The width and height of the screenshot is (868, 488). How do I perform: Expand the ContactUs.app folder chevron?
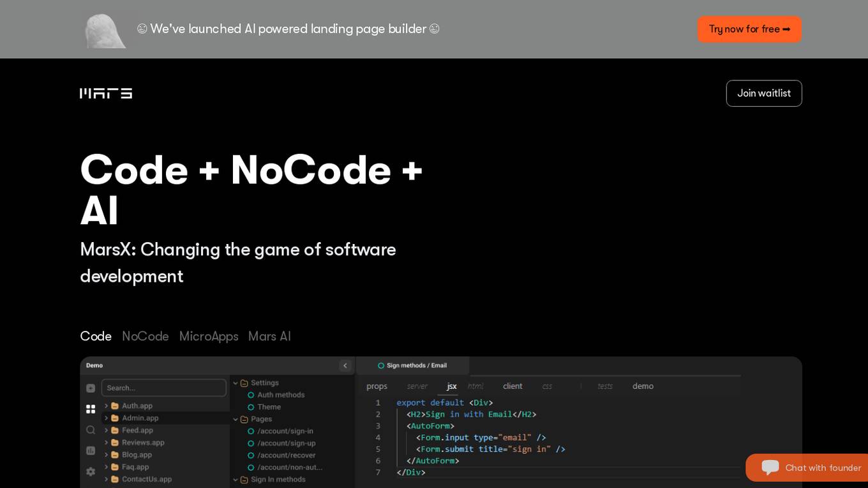pos(107,479)
